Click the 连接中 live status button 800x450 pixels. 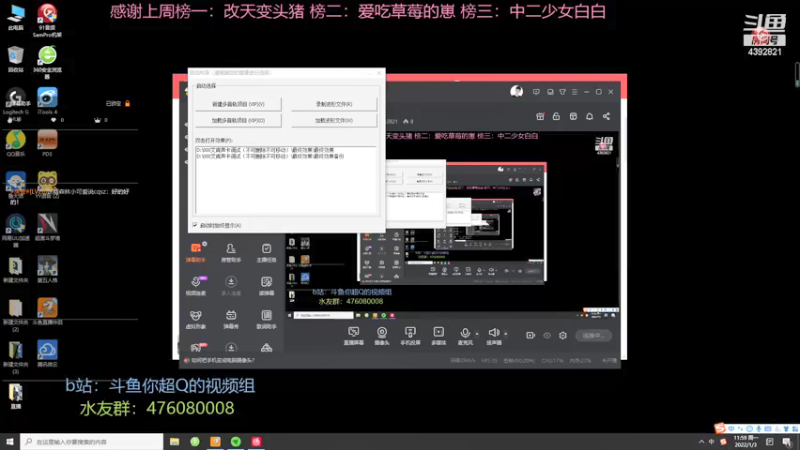pyautogui.click(x=594, y=335)
